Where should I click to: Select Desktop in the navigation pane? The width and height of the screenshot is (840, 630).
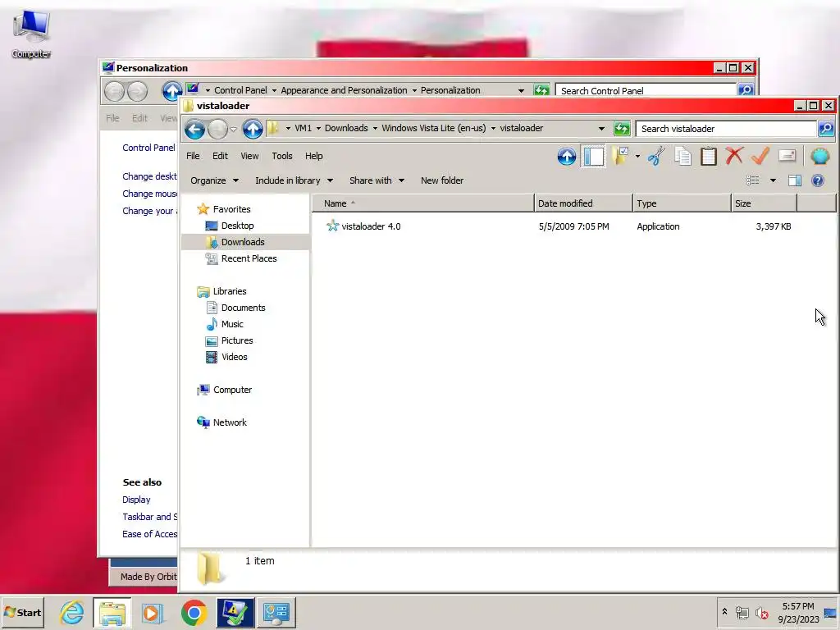[x=230, y=226]
